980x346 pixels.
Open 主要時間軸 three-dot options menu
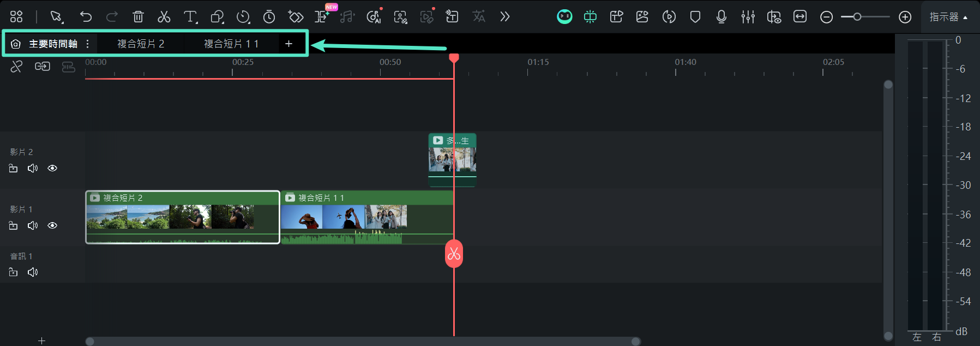tap(88, 44)
